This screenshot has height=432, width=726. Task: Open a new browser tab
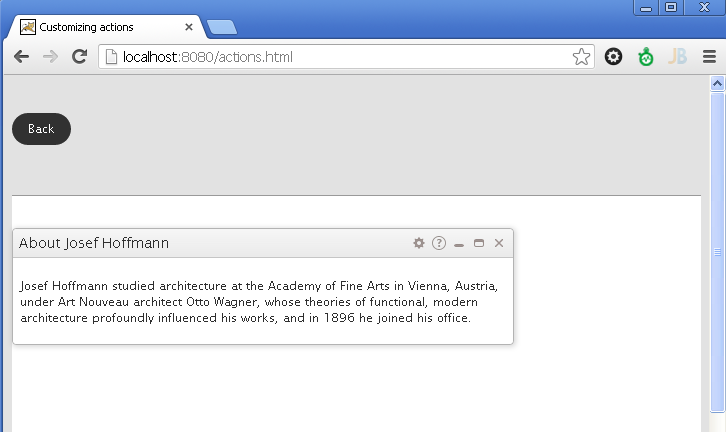coord(221,27)
